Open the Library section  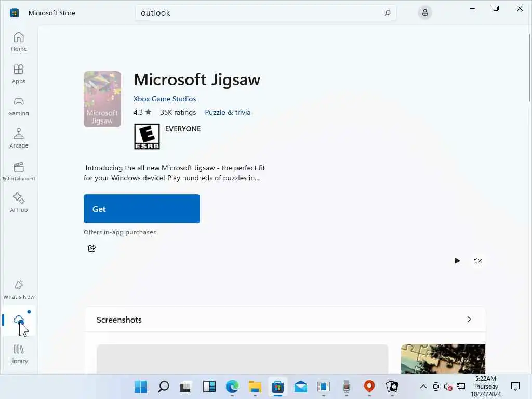(x=19, y=354)
